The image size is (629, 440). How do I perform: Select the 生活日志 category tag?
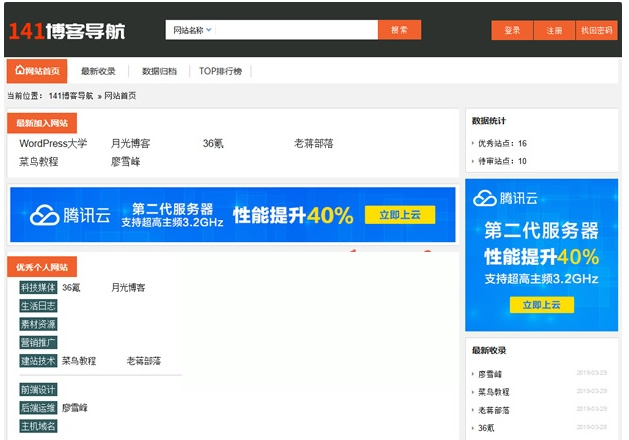(x=39, y=306)
